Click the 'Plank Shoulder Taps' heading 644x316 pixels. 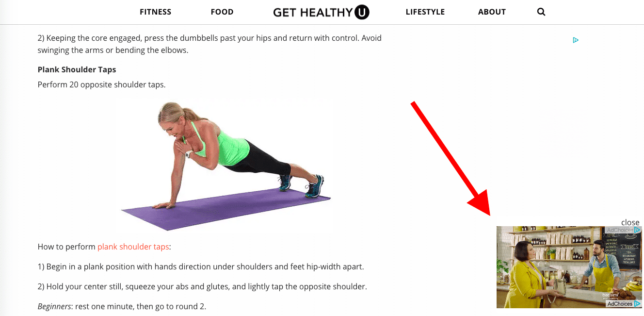point(77,69)
